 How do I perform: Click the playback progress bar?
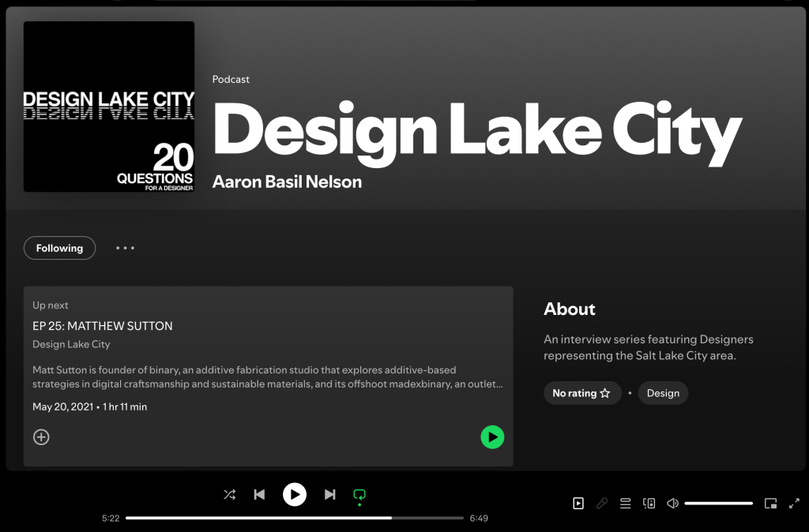tap(294, 519)
